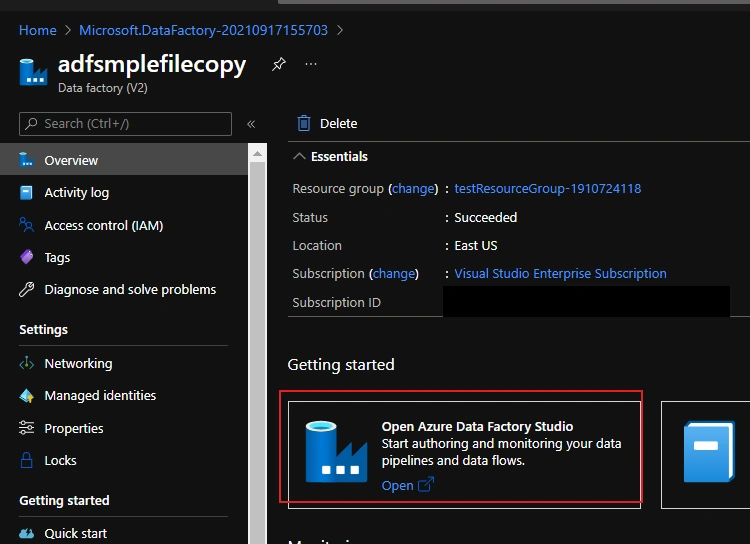Collapse the sidebar using double chevron
Image resolution: width=750 pixels, height=544 pixels.
251,124
